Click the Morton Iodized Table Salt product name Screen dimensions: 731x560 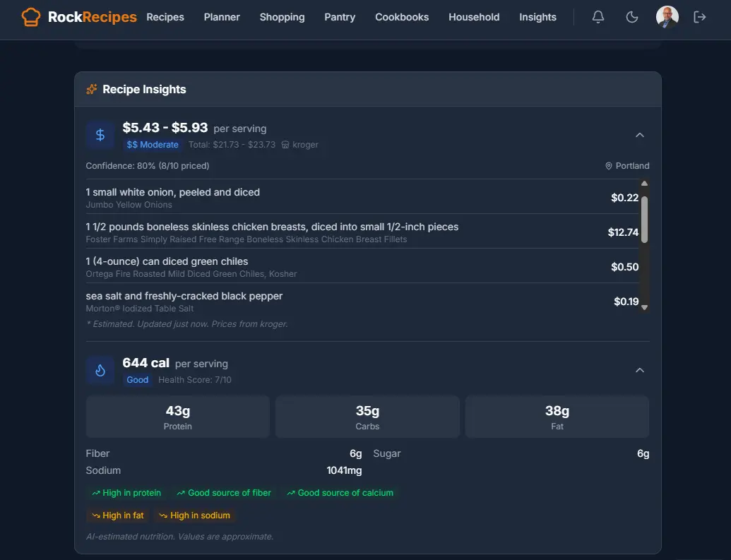[x=139, y=308]
